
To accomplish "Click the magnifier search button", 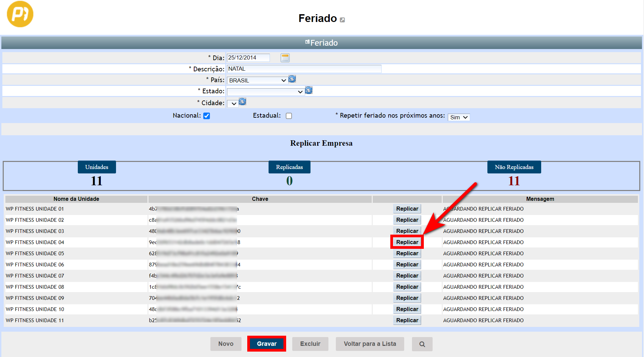I will click(x=422, y=344).
